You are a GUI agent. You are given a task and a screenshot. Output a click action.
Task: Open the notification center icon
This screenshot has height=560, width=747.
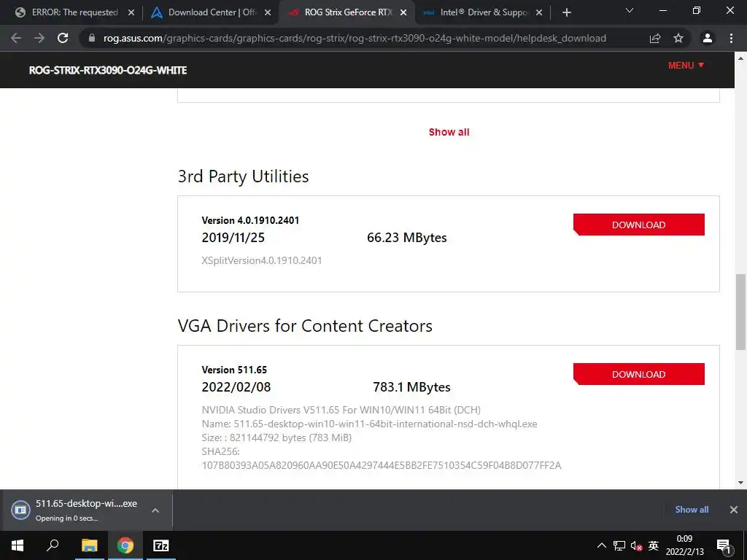pos(724,545)
